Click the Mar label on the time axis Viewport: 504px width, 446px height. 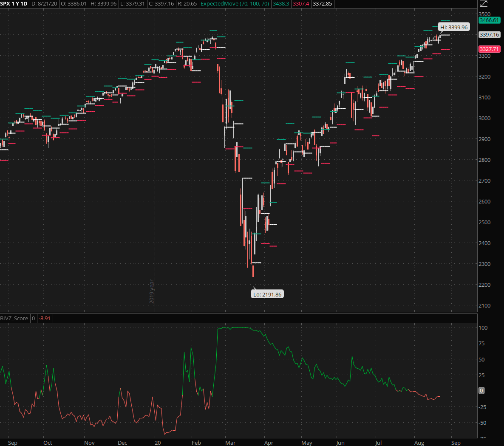click(x=230, y=443)
